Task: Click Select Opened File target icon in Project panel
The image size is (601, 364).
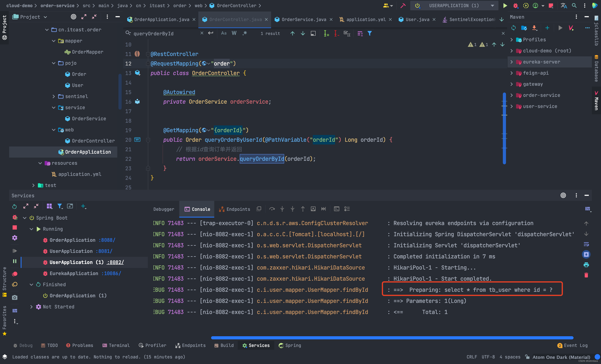Action: (73, 16)
